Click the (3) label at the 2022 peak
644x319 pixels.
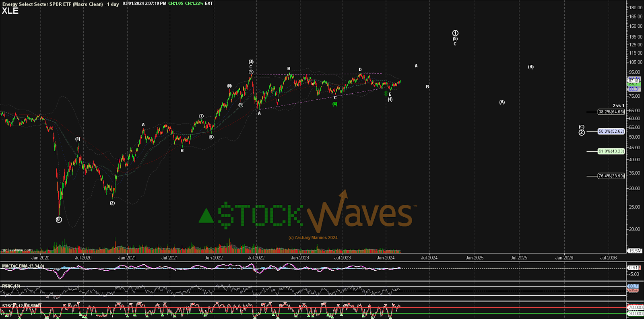(x=251, y=62)
